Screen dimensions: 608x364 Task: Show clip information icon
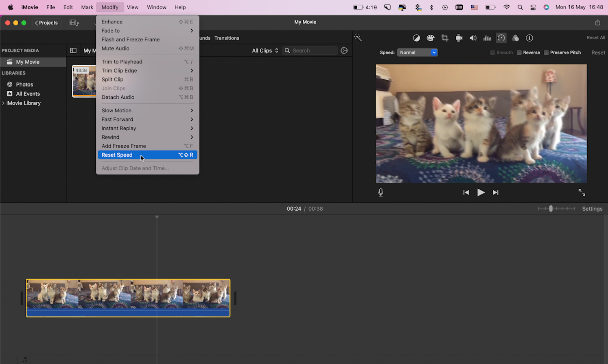(x=529, y=38)
